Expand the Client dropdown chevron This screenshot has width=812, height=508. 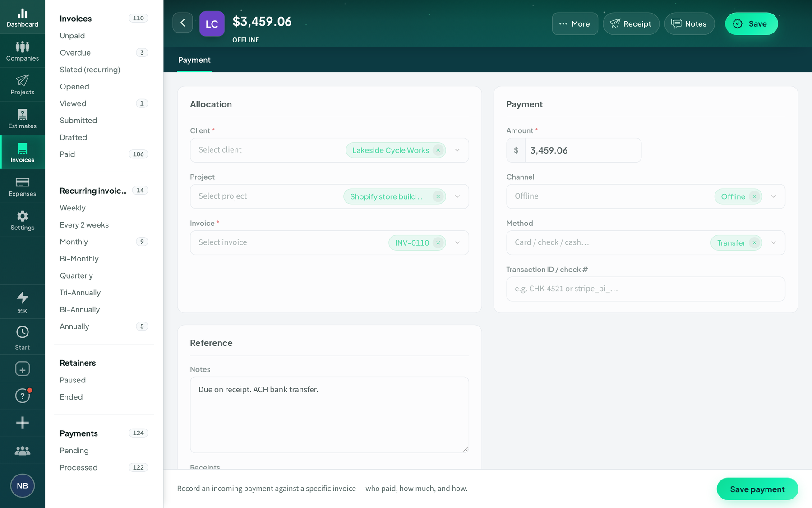pyautogui.click(x=457, y=150)
